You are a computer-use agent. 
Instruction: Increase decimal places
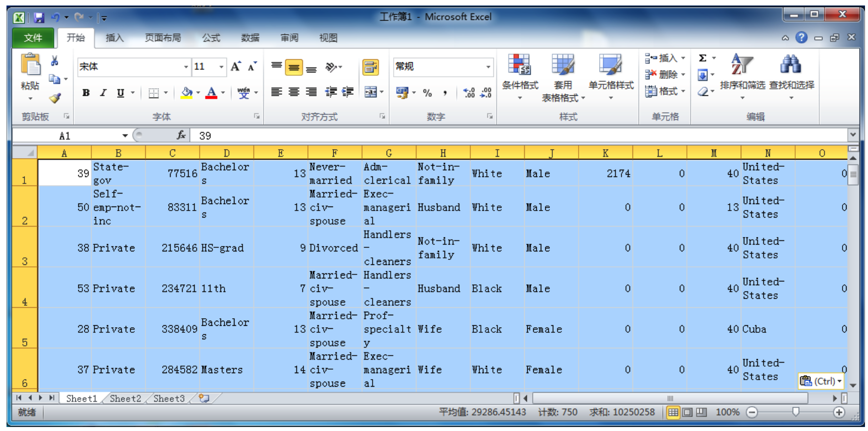coord(469,93)
